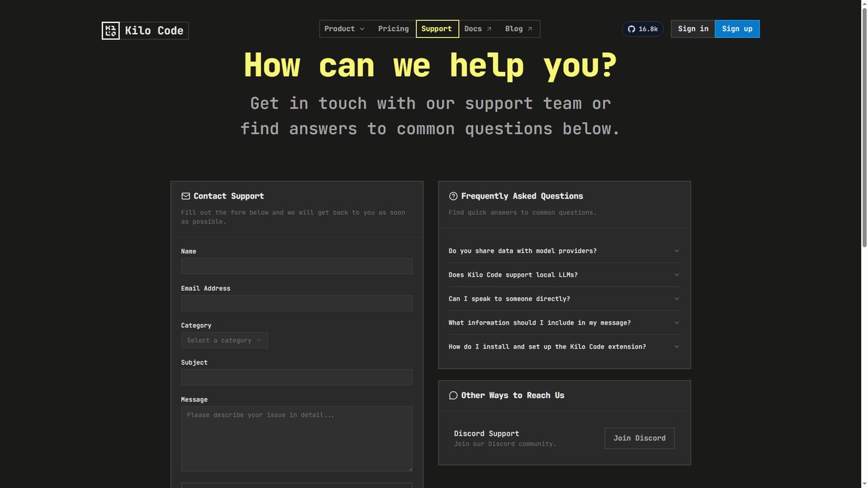Click the question mark icon beside FAQ heading
The height and width of the screenshot is (488, 868).
click(x=453, y=196)
